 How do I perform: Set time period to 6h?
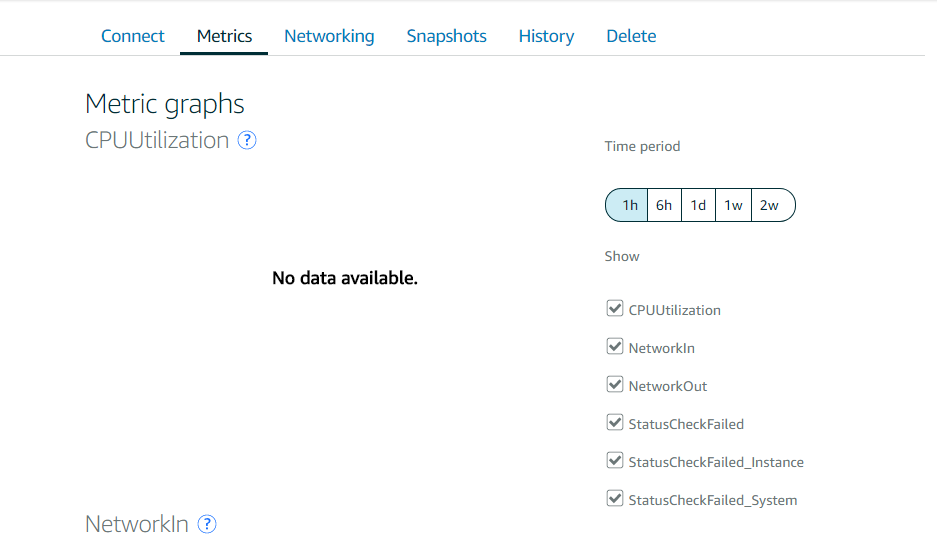pyautogui.click(x=664, y=205)
